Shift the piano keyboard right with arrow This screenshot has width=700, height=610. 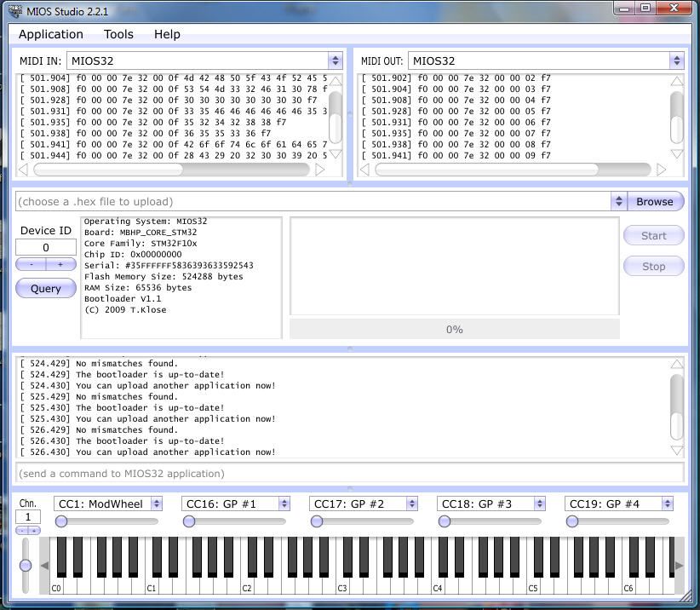point(679,566)
